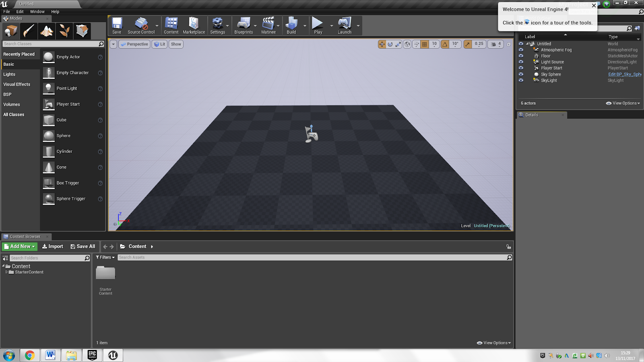
Task: Open the viewport options arrow dropdown
Action: pos(114,44)
